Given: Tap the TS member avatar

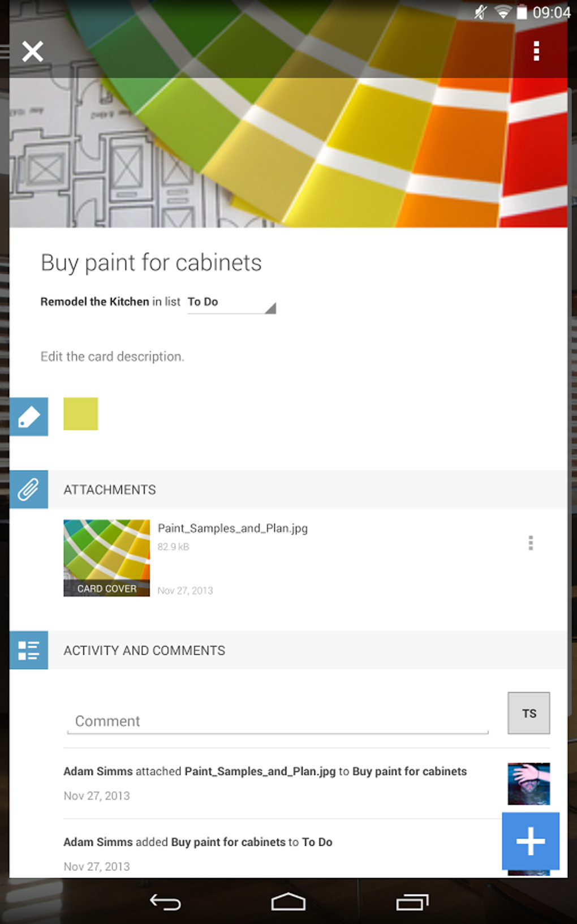Looking at the screenshot, I should [x=529, y=713].
